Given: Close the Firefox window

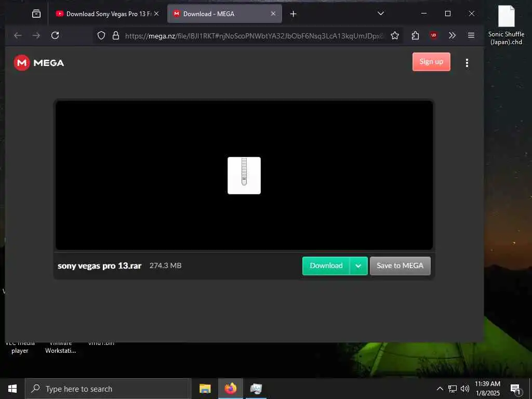Looking at the screenshot, I should pos(472,14).
